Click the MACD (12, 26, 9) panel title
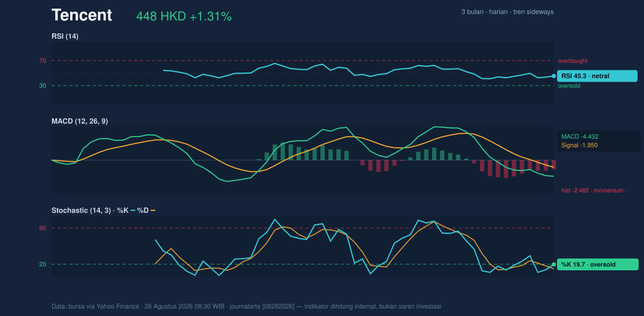This screenshot has height=316, width=644. click(79, 121)
